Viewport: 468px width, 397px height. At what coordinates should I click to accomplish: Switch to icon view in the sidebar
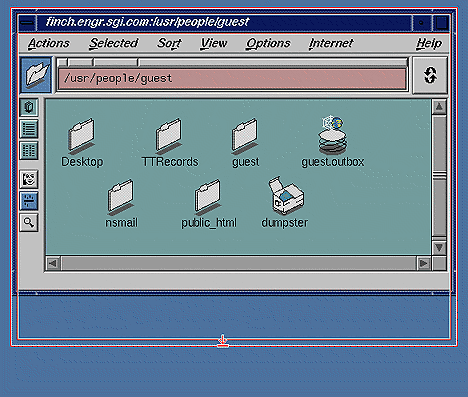pos(29,107)
